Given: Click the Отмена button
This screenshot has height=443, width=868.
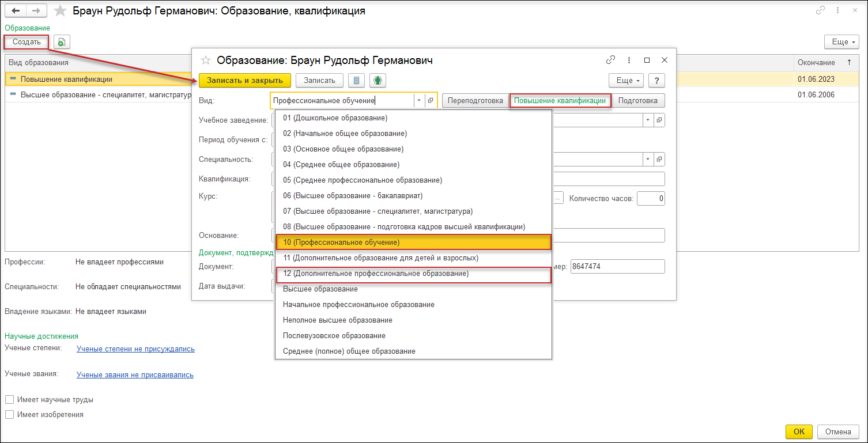Looking at the screenshot, I should (838, 431).
